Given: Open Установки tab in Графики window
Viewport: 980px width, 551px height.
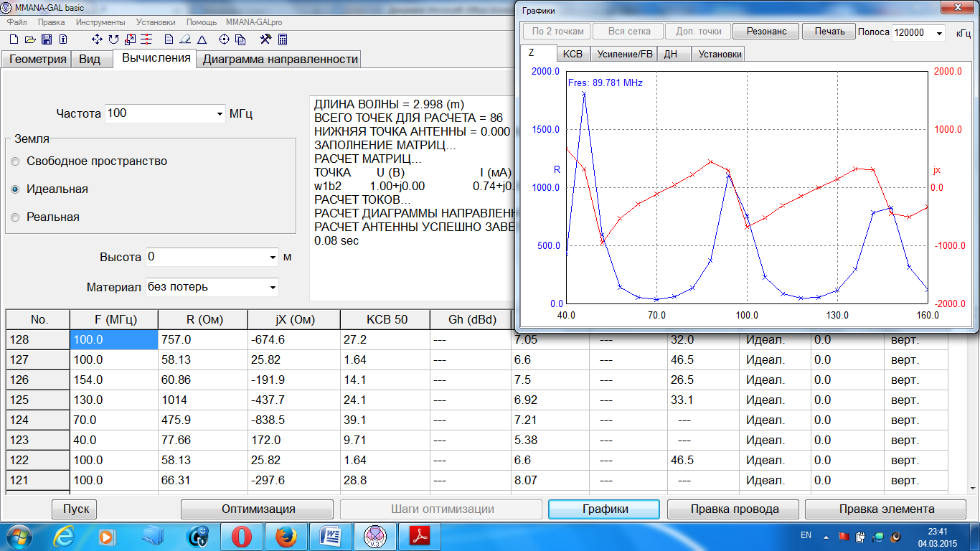Looking at the screenshot, I should 720,54.
